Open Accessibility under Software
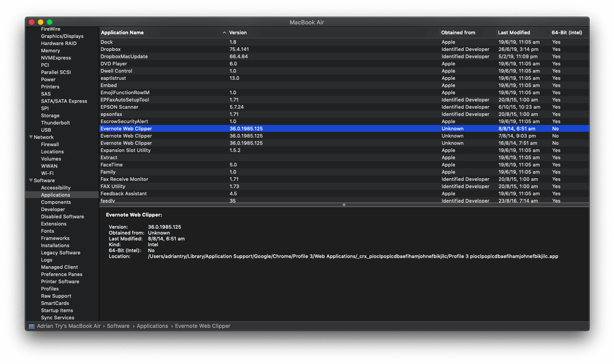This screenshot has width=614, height=364. (56, 188)
